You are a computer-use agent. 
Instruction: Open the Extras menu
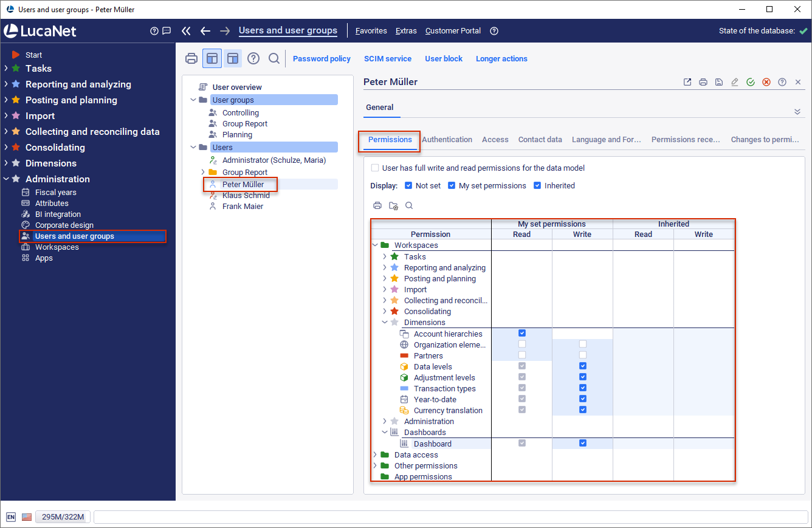coord(406,31)
